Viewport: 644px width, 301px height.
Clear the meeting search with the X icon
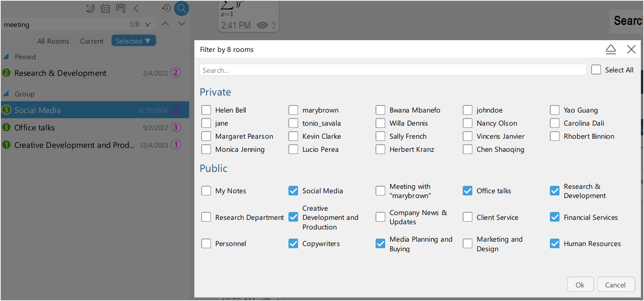click(x=147, y=24)
